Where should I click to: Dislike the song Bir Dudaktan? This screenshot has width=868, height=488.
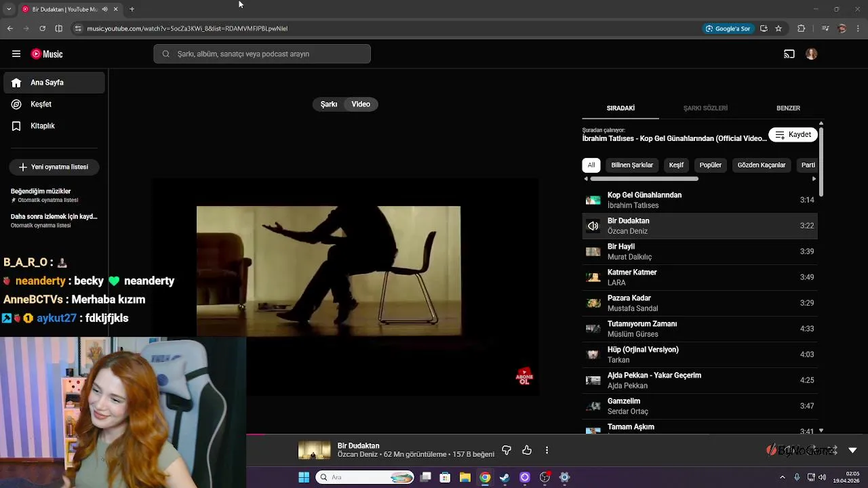(507, 450)
